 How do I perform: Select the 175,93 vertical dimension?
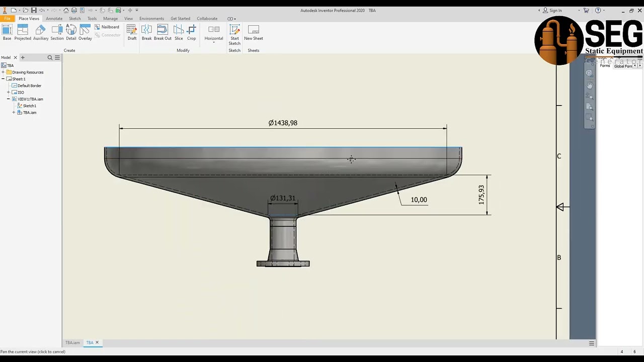click(481, 195)
